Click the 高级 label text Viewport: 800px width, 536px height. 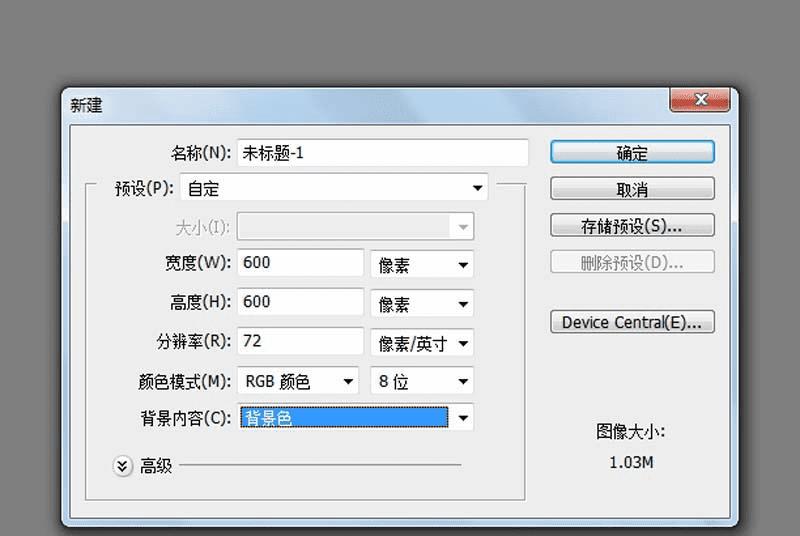click(156, 466)
